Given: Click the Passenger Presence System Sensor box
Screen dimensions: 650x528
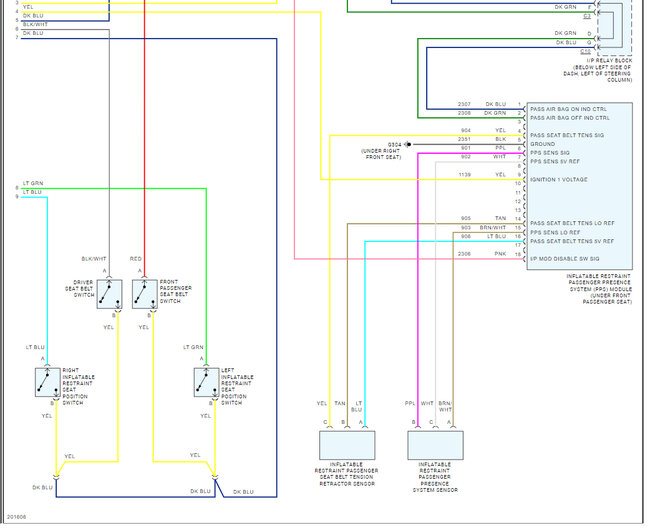Looking at the screenshot, I should pyautogui.click(x=436, y=446).
